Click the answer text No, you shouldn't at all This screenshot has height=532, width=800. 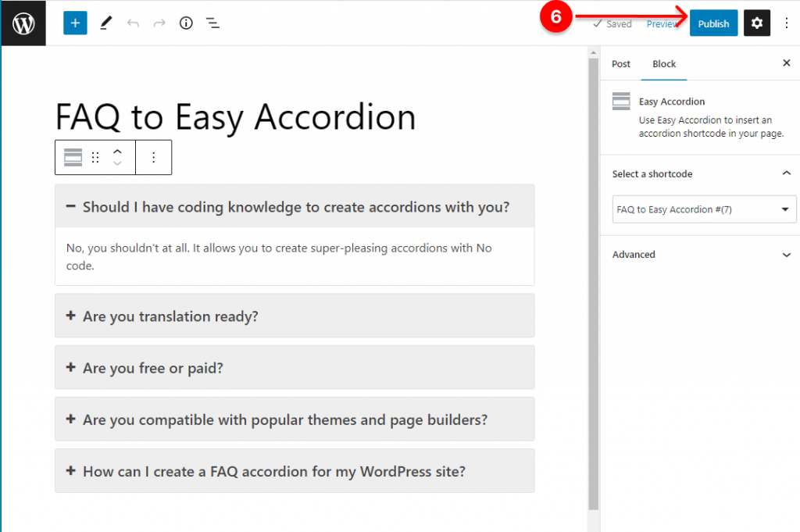(x=279, y=256)
